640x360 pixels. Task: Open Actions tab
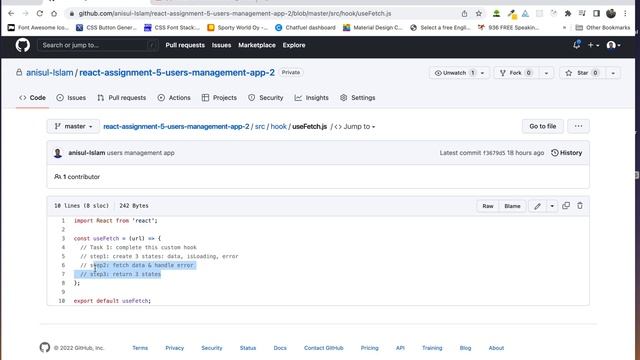pyautogui.click(x=174, y=98)
